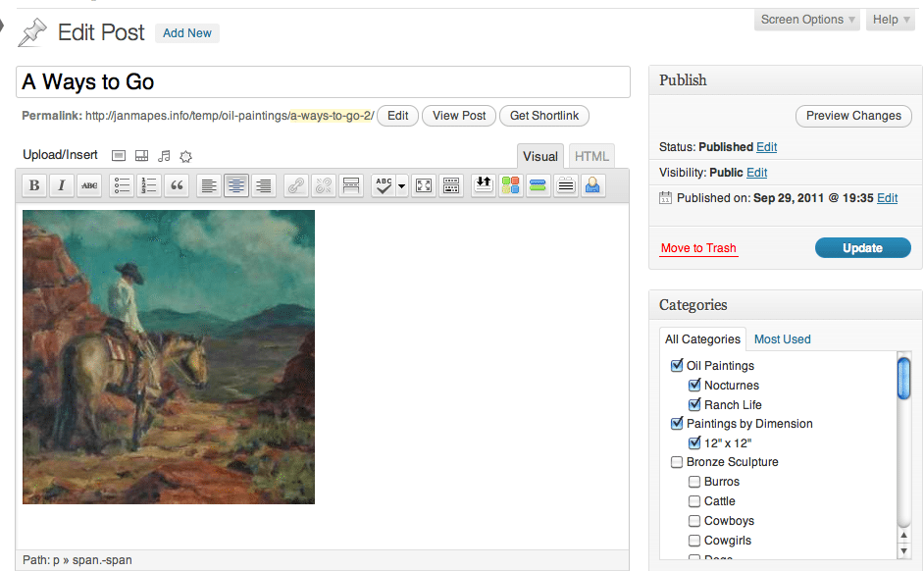Check the Cattle category
Image resolution: width=924 pixels, height=571 pixels.
(x=694, y=501)
